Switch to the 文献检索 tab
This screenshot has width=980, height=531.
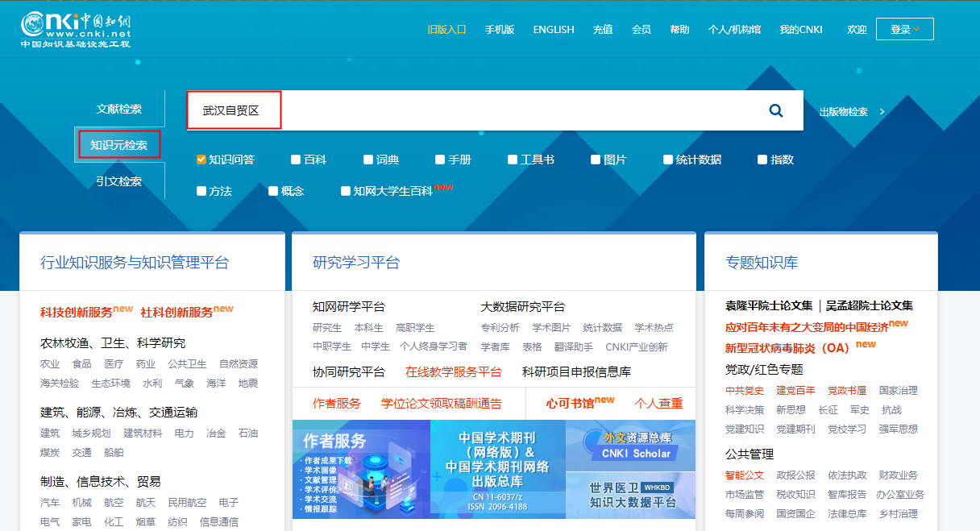click(x=119, y=109)
